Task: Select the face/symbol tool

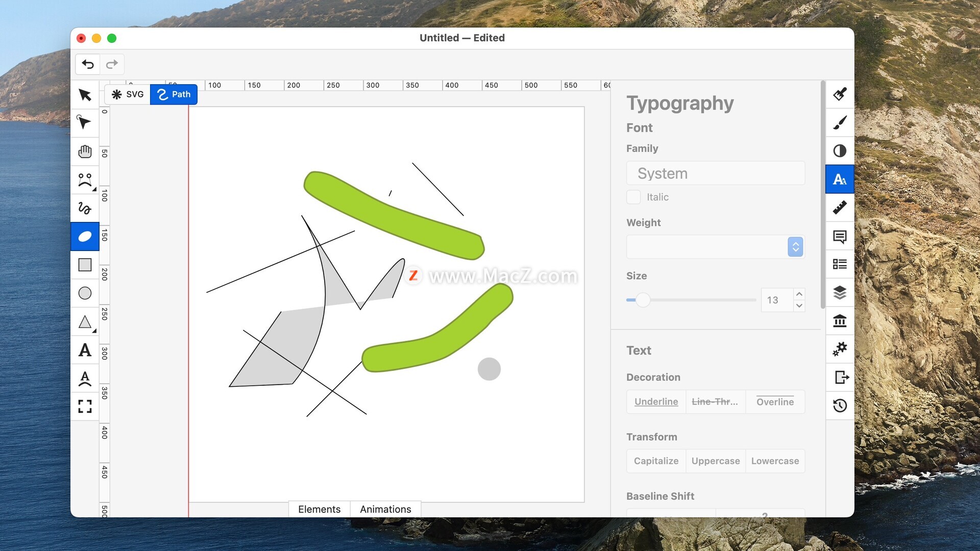Action: click(x=85, y=180)
